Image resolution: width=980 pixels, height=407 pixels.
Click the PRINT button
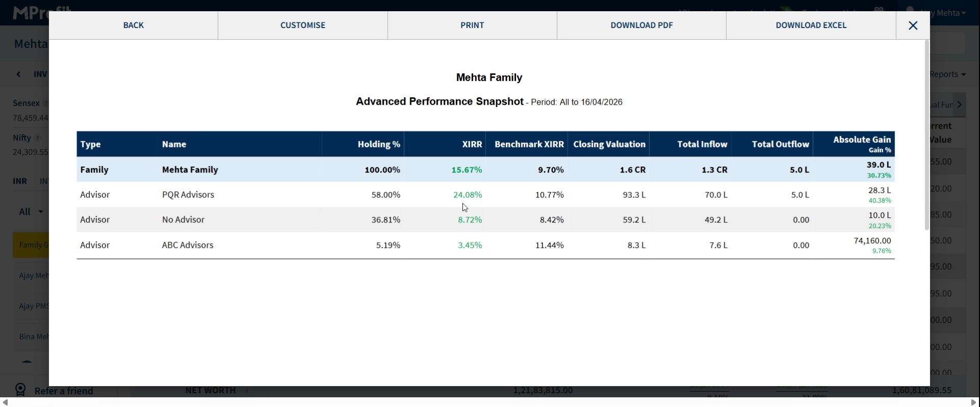[472, 26]
